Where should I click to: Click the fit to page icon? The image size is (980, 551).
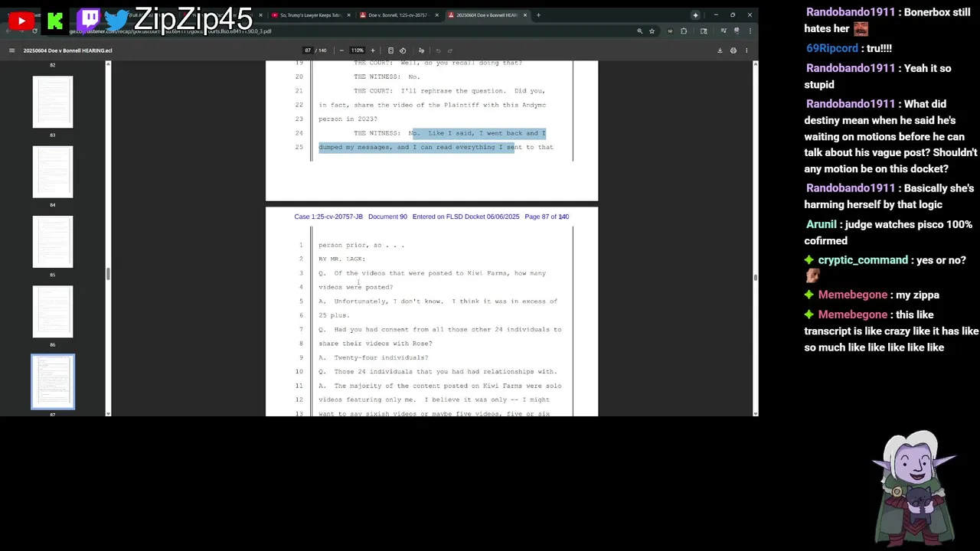pos(390,51)
